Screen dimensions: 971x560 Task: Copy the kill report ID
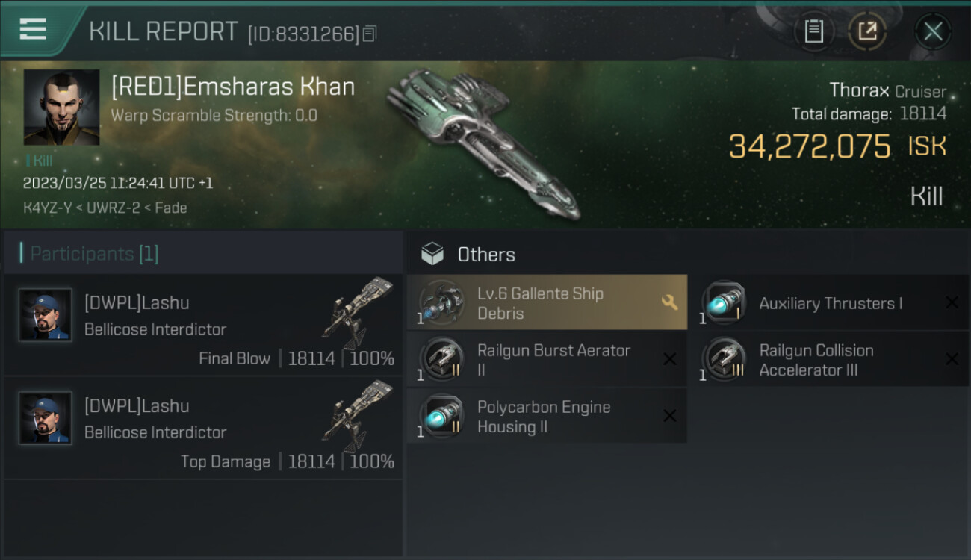(370, 34)
